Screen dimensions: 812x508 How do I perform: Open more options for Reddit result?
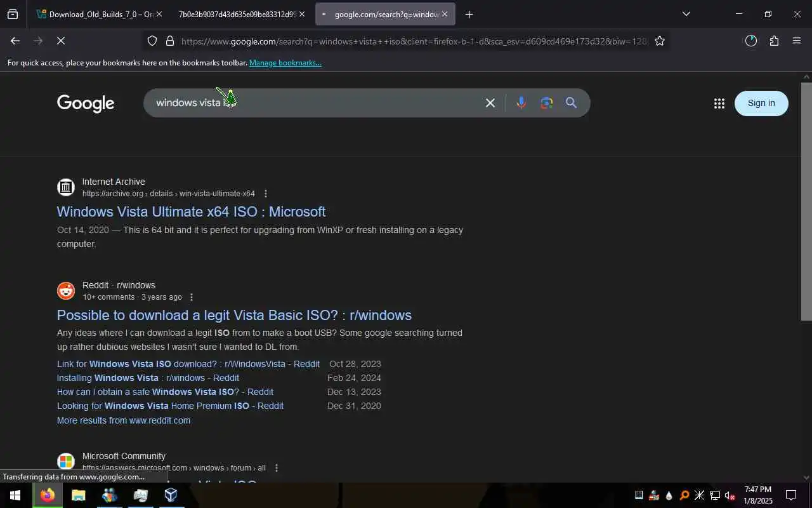pyautogui.click(x=192, y=297)
